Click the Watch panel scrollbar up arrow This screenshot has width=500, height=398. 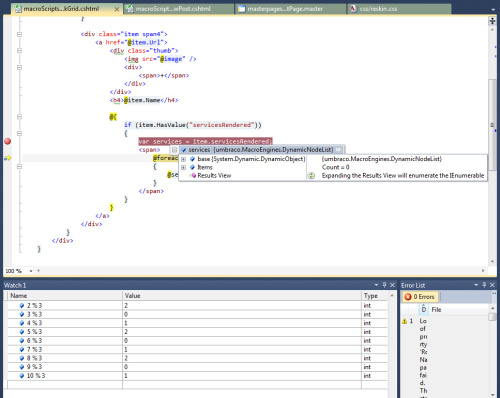(x=392, y=296)
